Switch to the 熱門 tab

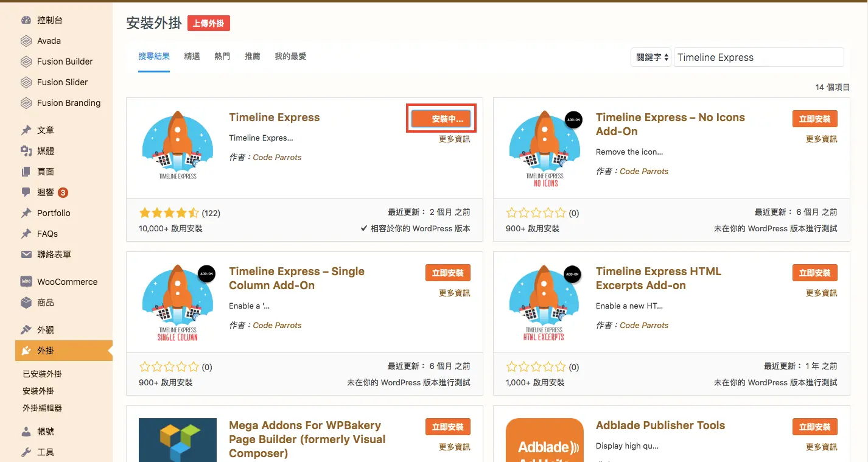click(x=222, y=57)
